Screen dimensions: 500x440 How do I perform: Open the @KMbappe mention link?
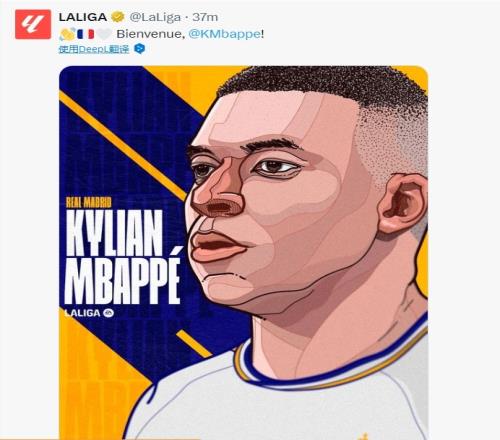(x=225, y=34)
